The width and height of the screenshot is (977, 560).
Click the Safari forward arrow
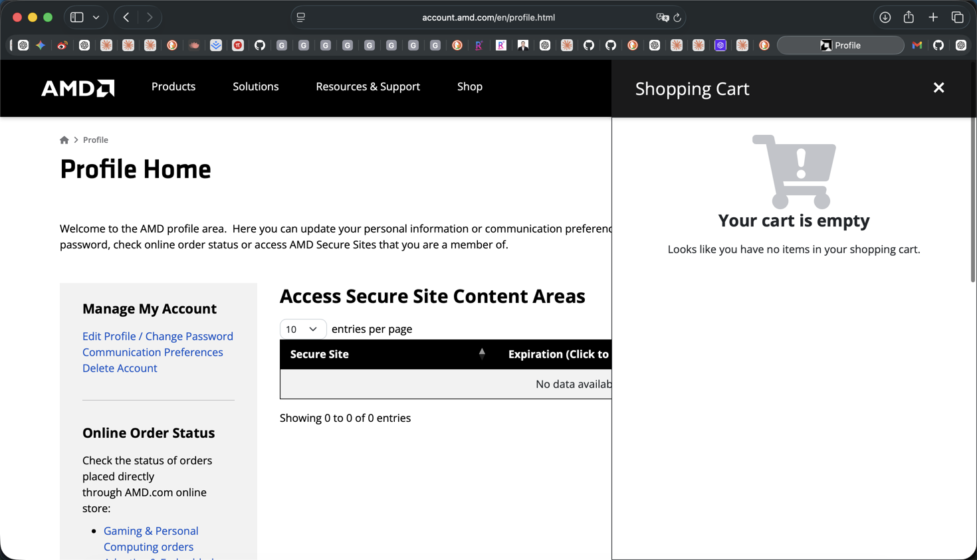pos(150,17)
